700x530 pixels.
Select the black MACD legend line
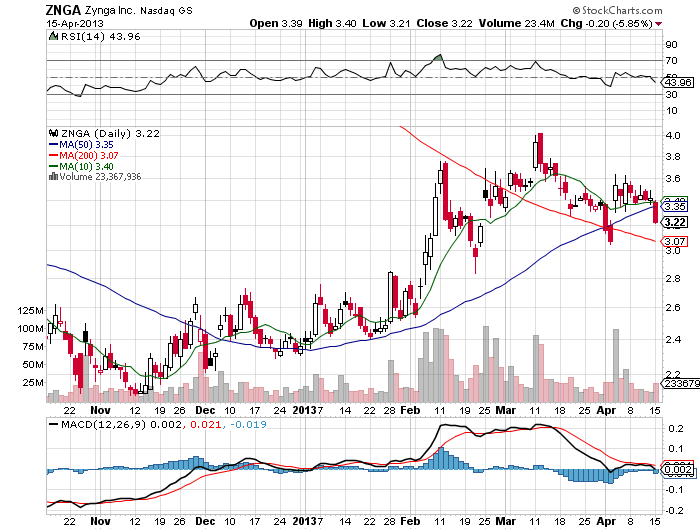click(x=54, y=424)
